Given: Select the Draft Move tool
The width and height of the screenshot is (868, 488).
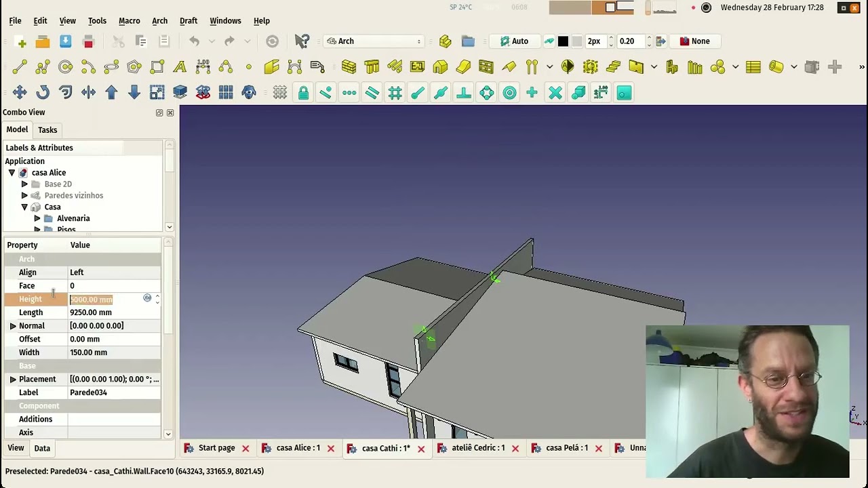Looking at the screenshot, I should click(20, 92).
